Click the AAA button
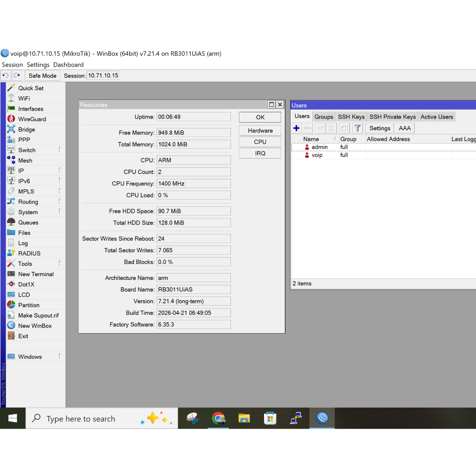 coord(405,128)
